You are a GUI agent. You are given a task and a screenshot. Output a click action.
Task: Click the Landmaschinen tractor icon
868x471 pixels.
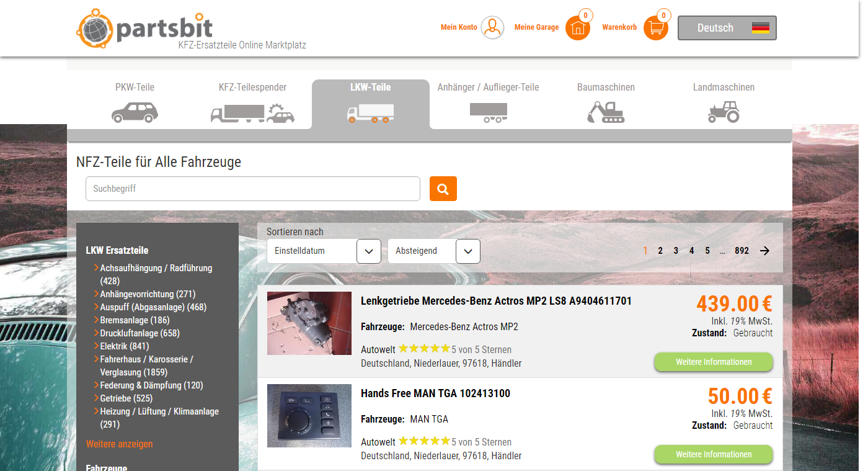pyautogui.click(x=724, y=112)
